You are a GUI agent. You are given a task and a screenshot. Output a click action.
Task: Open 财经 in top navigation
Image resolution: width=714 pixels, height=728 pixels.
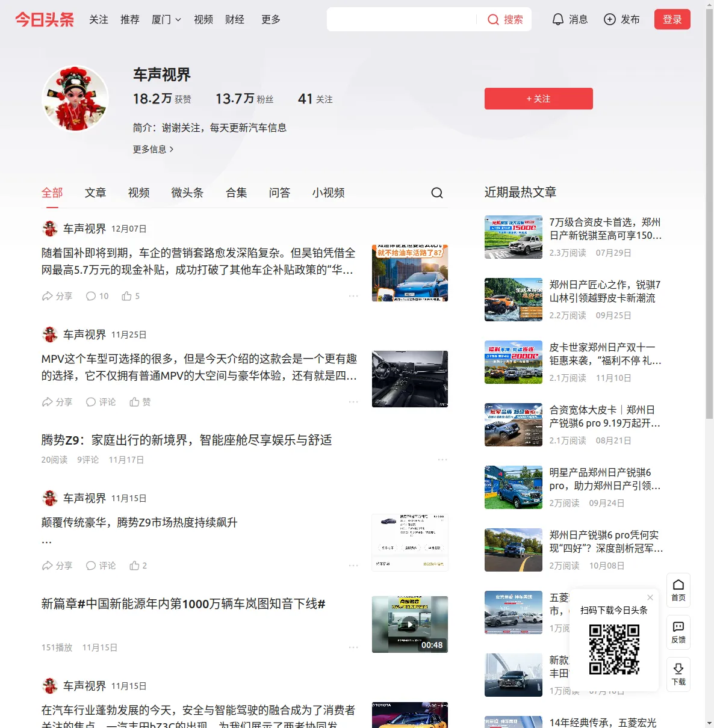235,19
